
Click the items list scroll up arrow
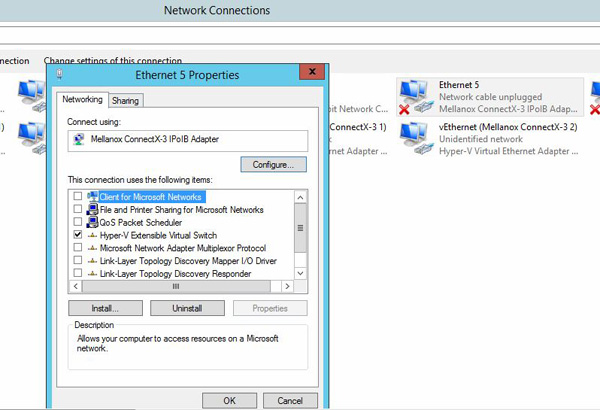click(x=300, y=197)
